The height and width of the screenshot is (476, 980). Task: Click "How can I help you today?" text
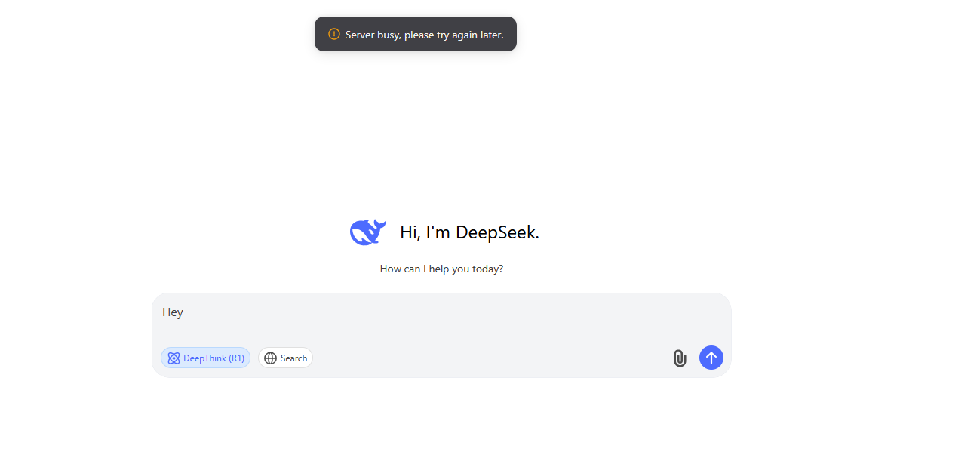pyautogui.click(x=441, y=269)
